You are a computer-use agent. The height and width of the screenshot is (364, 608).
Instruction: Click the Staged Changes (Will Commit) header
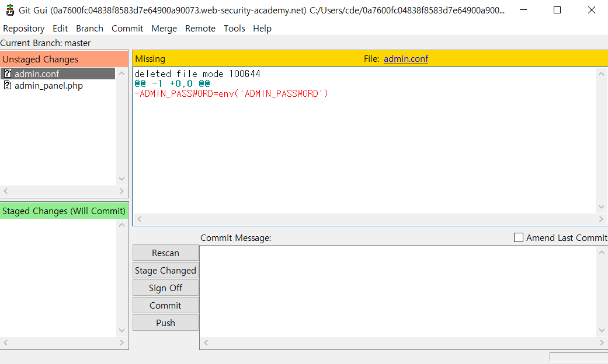point(64,211)
